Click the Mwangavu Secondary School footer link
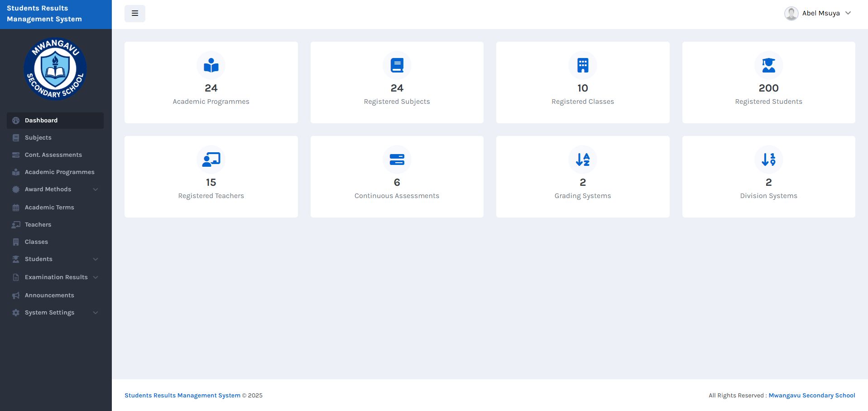The height and width of the screenshot is (411, 868). coord(811,396)
